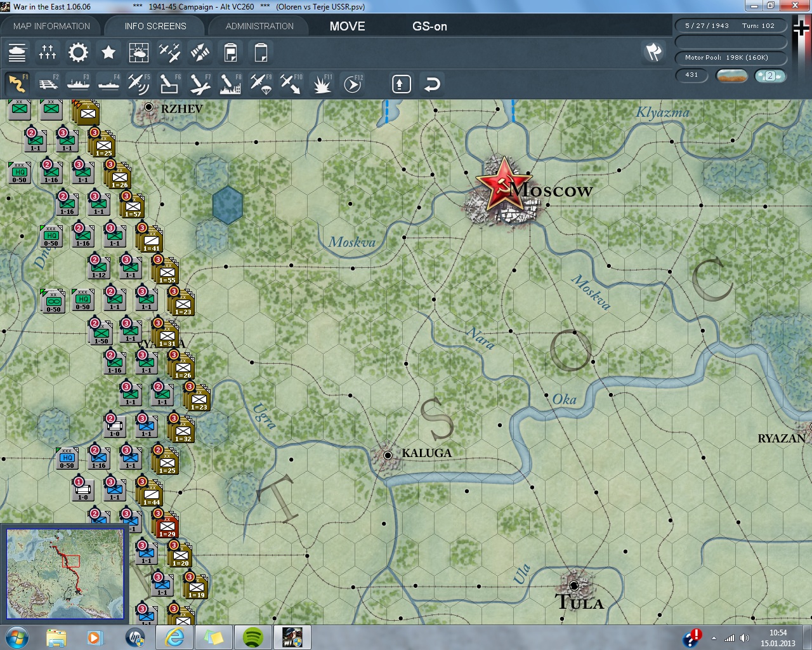Open the losses screen with crosses icon
This screenshot has width=812, height=650.
(48, 52)
